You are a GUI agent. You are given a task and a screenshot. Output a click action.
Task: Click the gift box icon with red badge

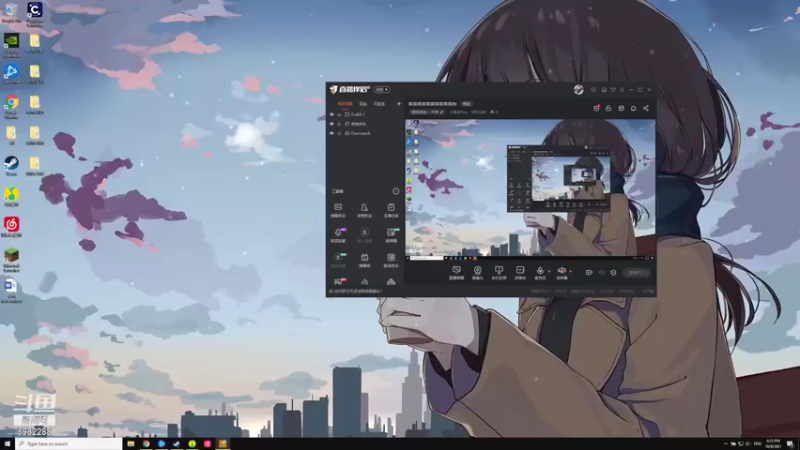tap(596, 108)
